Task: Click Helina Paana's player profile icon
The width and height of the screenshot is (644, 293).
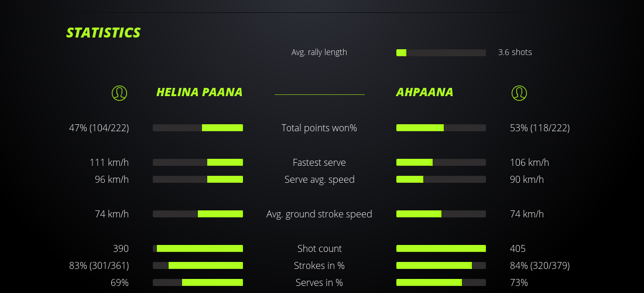Action: coord(119,93)
